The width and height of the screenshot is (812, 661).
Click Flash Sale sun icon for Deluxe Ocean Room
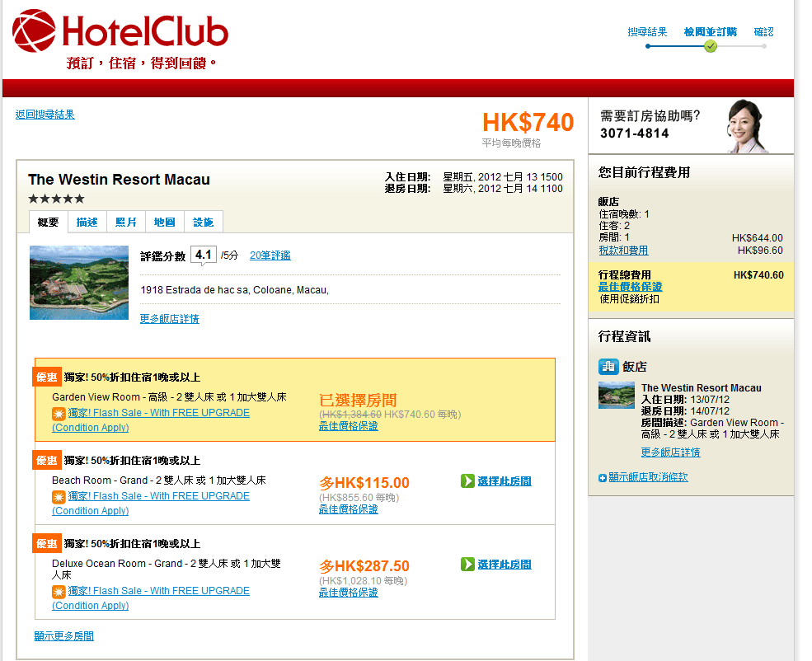pos(59,592)
